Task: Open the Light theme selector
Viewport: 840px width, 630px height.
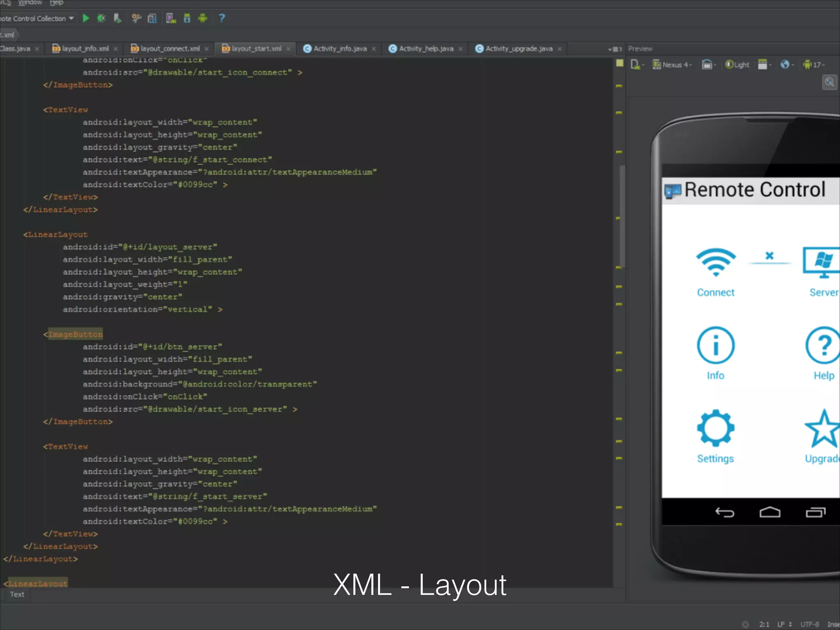Action: pyautogui.click(x=737, y=65)
